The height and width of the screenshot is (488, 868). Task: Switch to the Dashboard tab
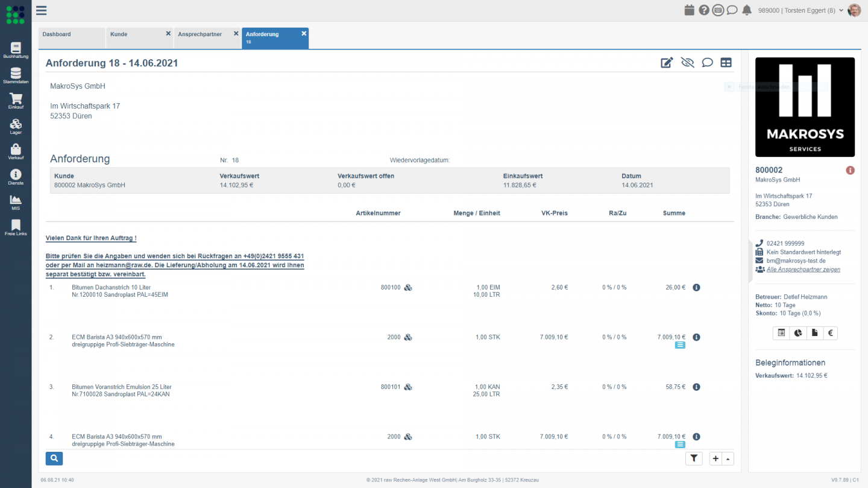72,38
